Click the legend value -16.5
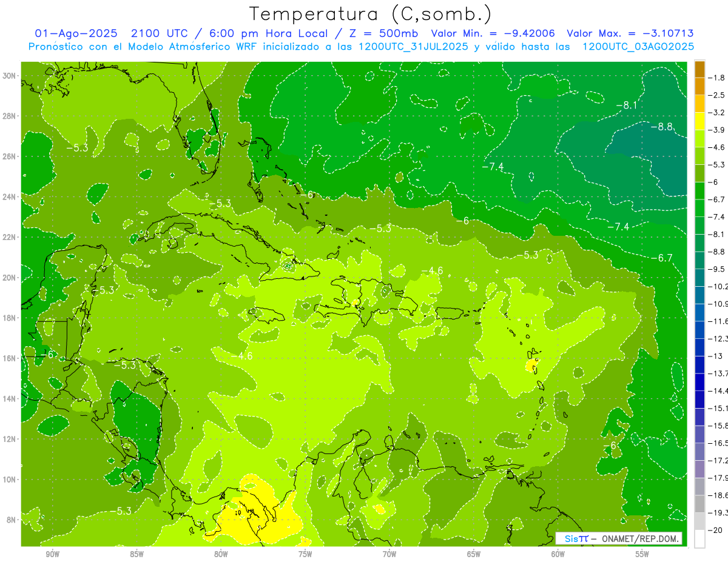 (718, 443)
